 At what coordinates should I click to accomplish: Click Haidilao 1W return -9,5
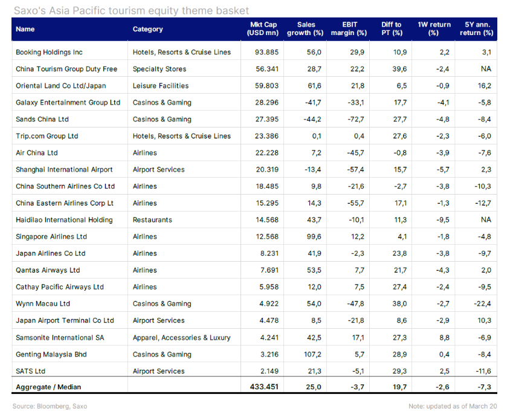coord(443,220)
